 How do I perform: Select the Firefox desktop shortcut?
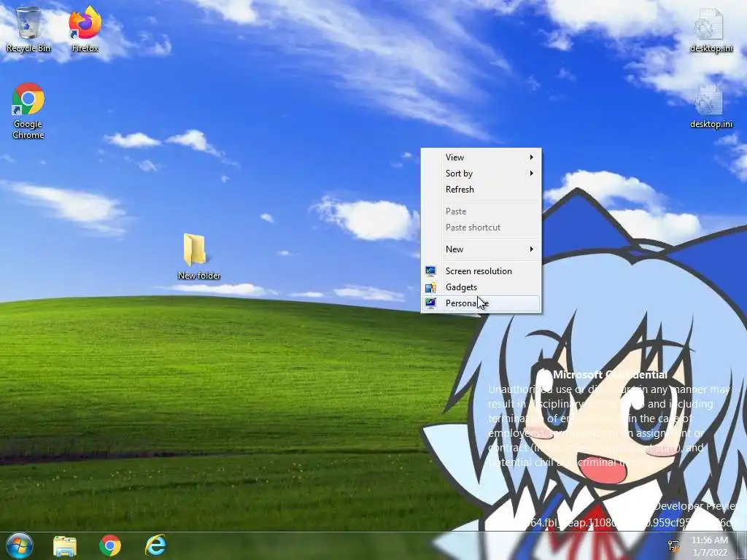click(x=85, y=29)
